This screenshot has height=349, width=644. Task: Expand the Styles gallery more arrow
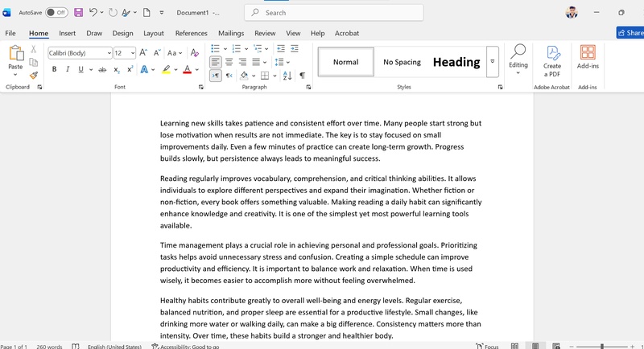493,62
